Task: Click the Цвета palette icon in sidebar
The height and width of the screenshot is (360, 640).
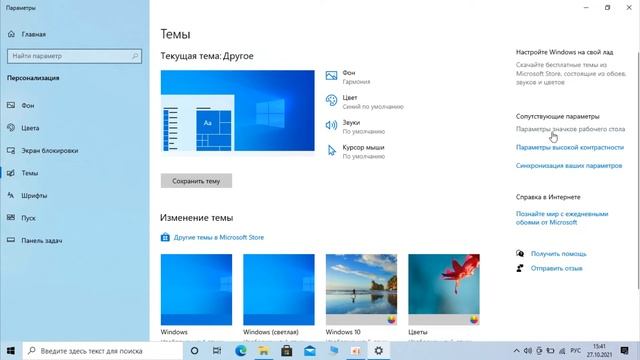Action: (11, 128)
